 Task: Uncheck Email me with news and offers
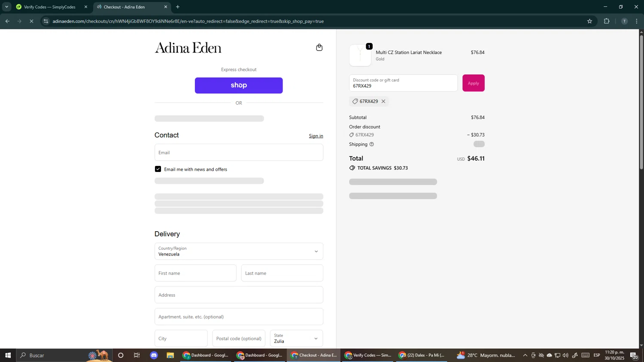click(x=158, y=169)
